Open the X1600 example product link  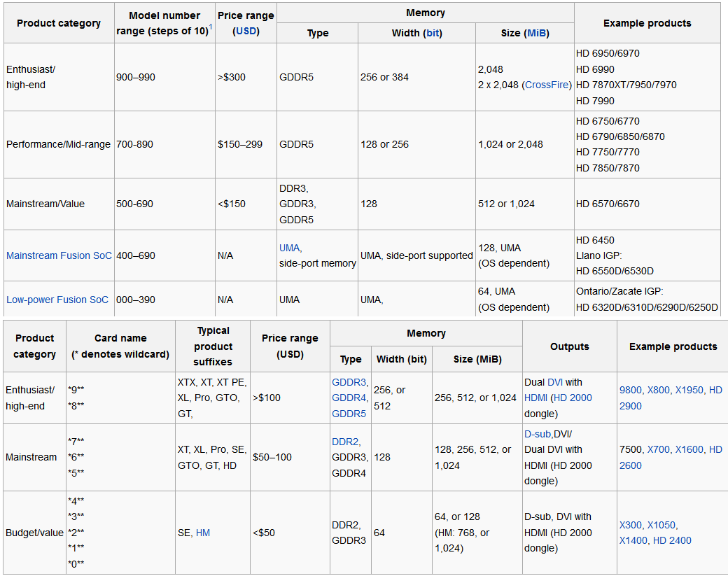(689, 450)
